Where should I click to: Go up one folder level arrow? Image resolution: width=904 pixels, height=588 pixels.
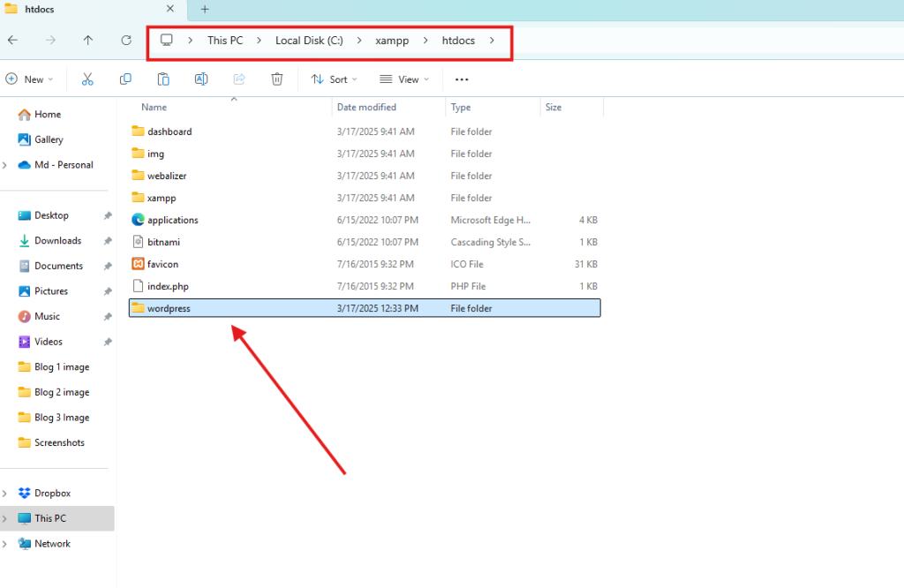tap(88, 41)
